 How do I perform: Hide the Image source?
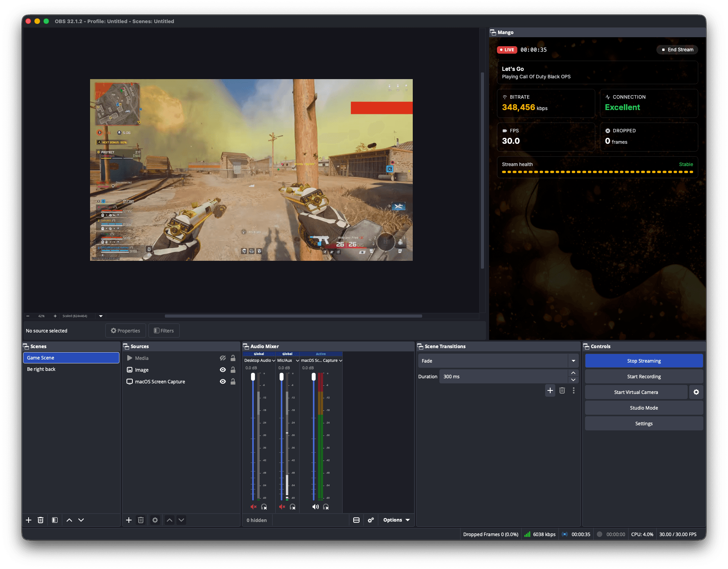pos(223,370)
